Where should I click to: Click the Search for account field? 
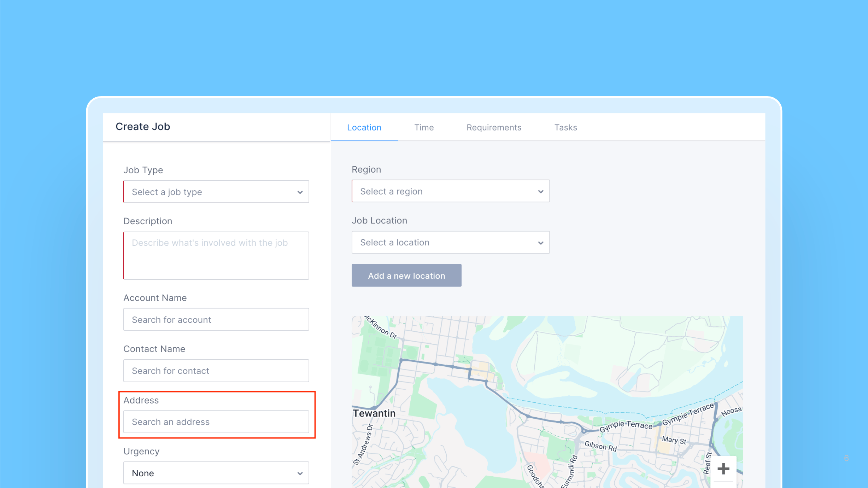tap(216, 319)
